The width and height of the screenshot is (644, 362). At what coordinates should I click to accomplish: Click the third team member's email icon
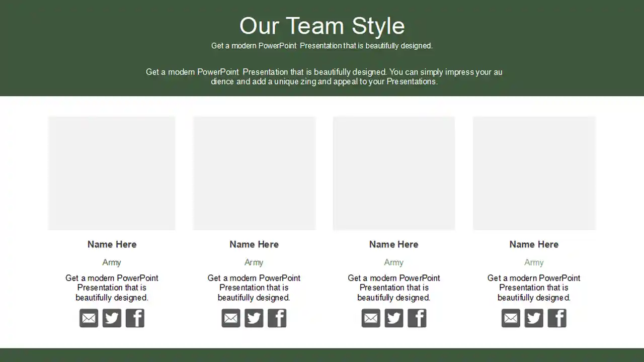coord(371,318)
